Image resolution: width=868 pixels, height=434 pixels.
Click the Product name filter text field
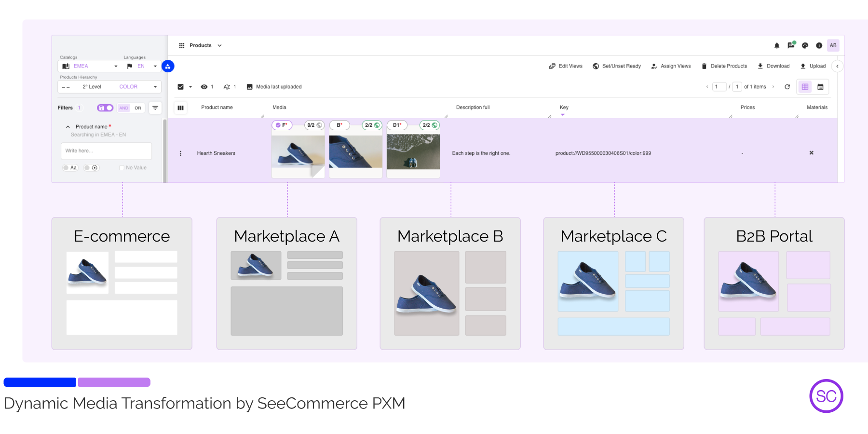pos(106,151)
